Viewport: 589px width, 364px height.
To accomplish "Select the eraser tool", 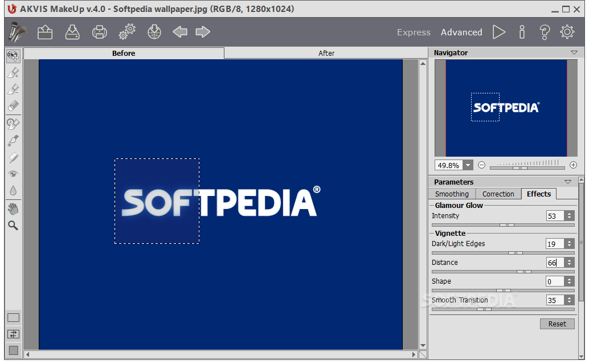I will click(x=13, y=105).
